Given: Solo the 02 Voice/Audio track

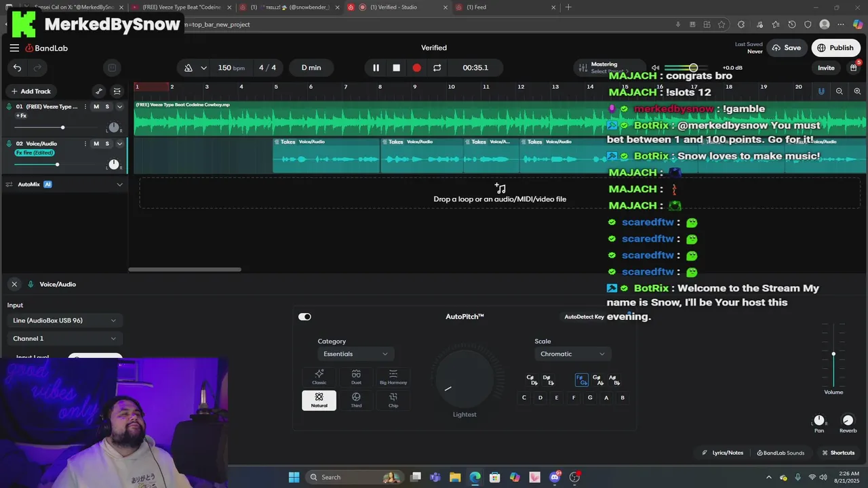Looking at the screenshot, I should point(107,144).
